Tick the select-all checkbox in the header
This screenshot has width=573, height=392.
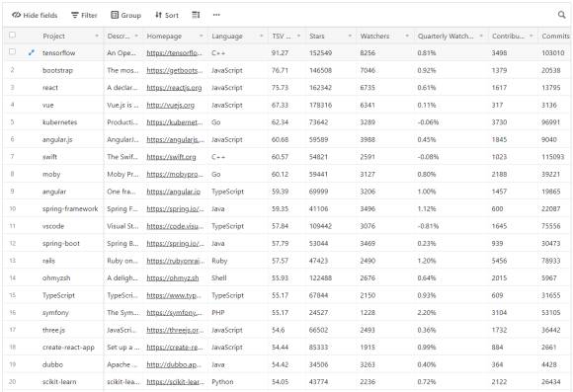12,36
